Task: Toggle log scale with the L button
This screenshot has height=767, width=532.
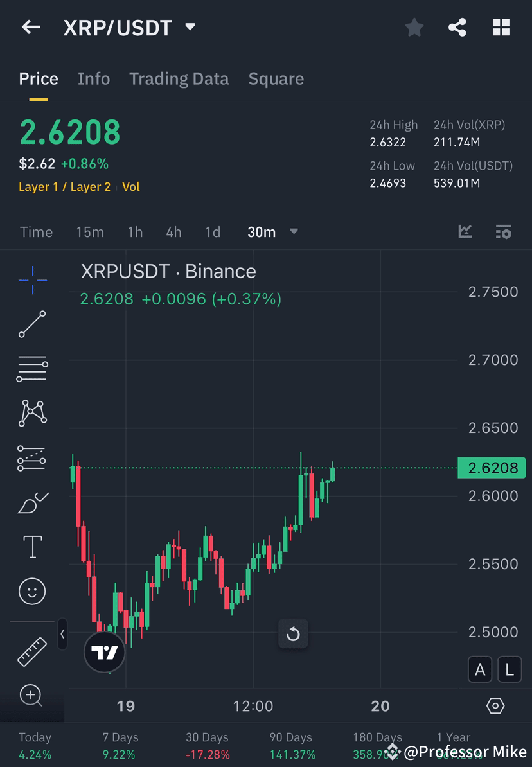Action: pyautogui.click(x=509, y=669)
